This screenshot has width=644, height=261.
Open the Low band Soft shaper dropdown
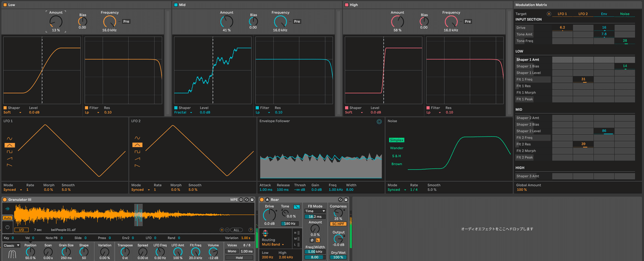click(x=12, y=112)
